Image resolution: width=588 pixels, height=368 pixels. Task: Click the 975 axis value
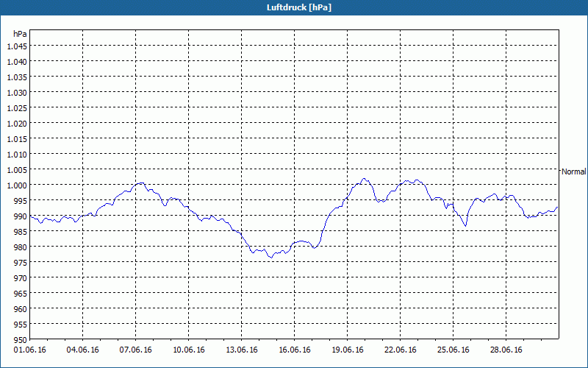pyautogui.click(x=21, y=263)
